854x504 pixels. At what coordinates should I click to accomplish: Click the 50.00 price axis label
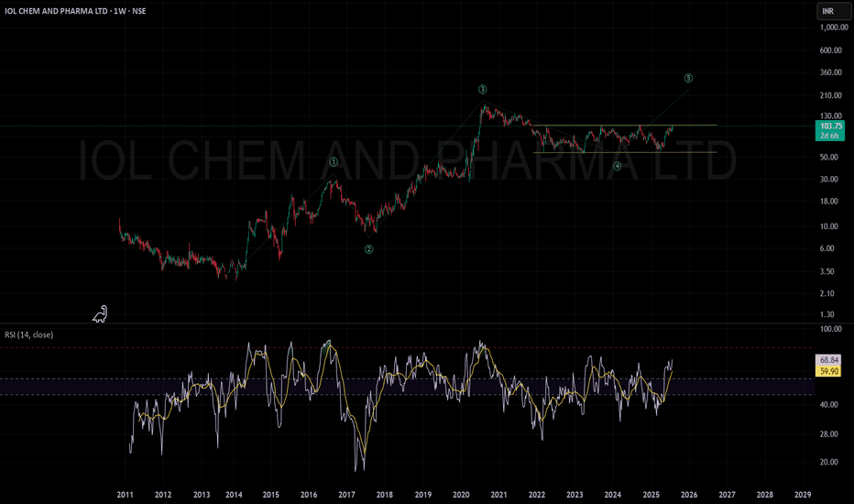click(829, 157)
